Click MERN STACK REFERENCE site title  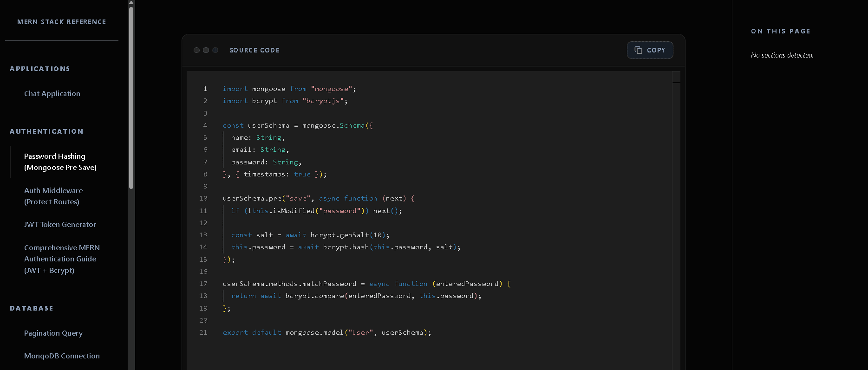click(62, 22)
